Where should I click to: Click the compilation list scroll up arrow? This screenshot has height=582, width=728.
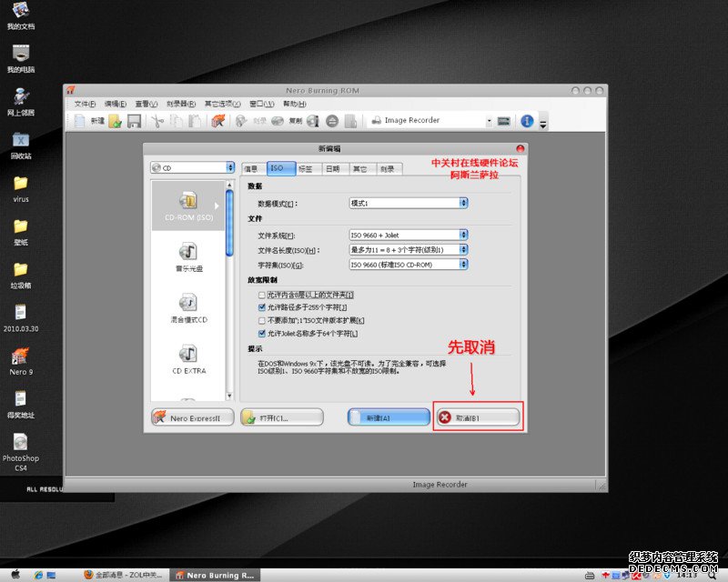coord(229,185)
